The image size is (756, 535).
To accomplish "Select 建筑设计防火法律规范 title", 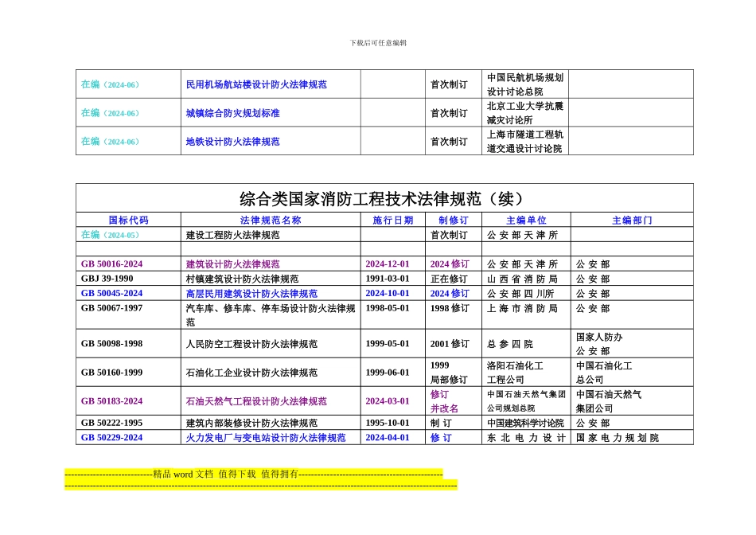I will [x=233, y=264].
